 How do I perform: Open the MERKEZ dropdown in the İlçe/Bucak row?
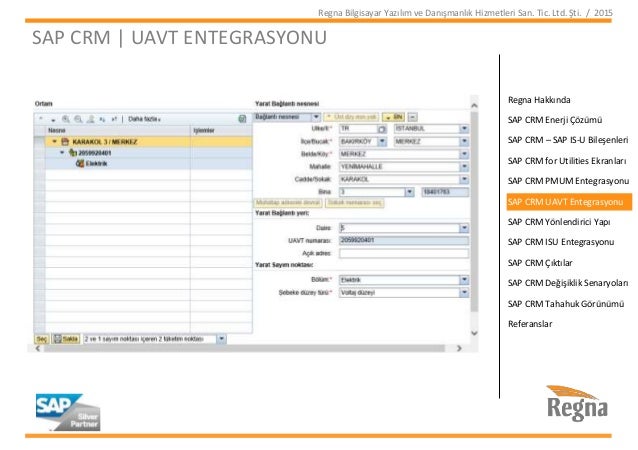464,142
